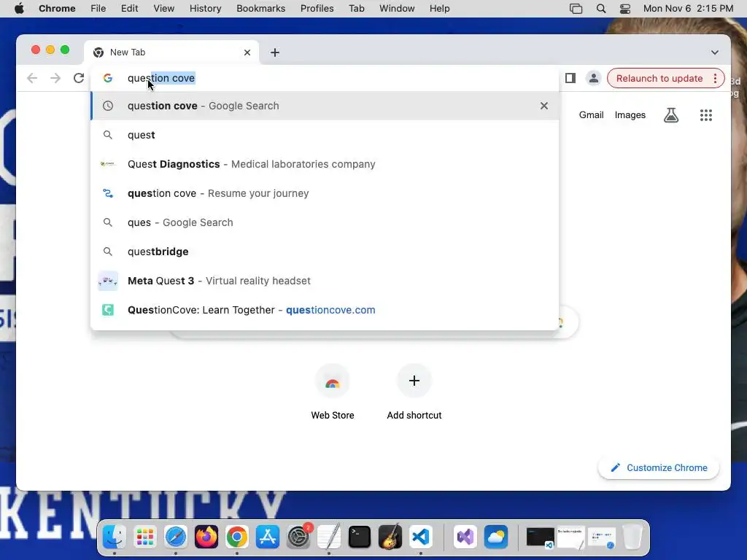Click the Customize Chrome button
This screenshot has height=560, width=747.
point(659,467)
